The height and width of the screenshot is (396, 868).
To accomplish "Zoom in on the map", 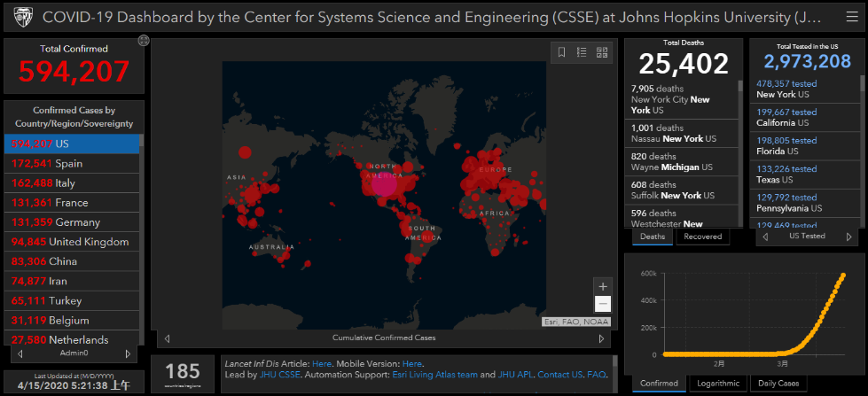I will click(603, 286).
